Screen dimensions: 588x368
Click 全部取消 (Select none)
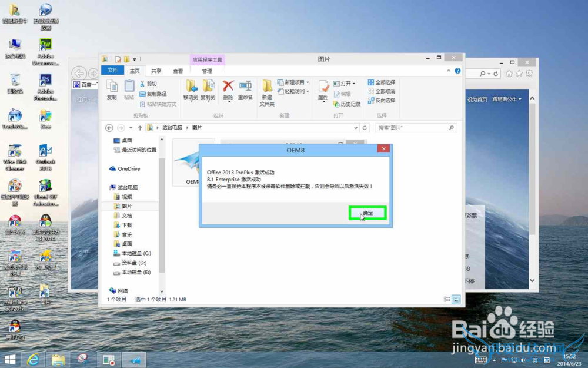point(382,91)
